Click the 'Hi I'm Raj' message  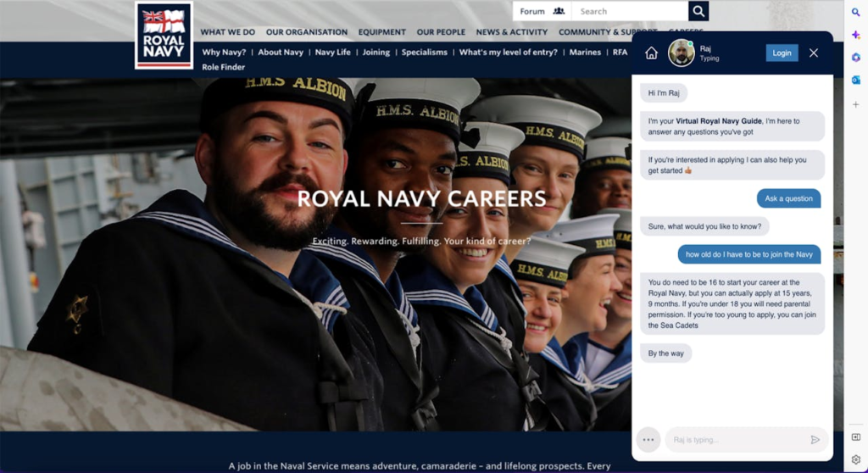tap(664, 93)
